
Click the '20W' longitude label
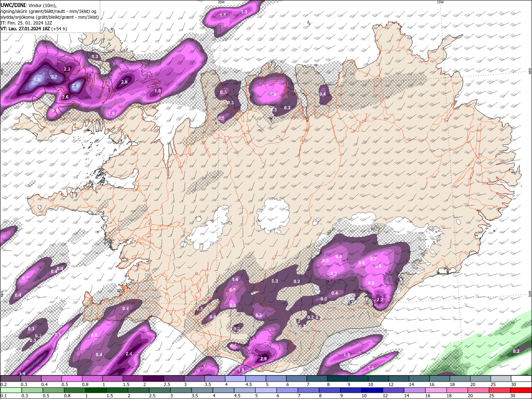[221, 2]
